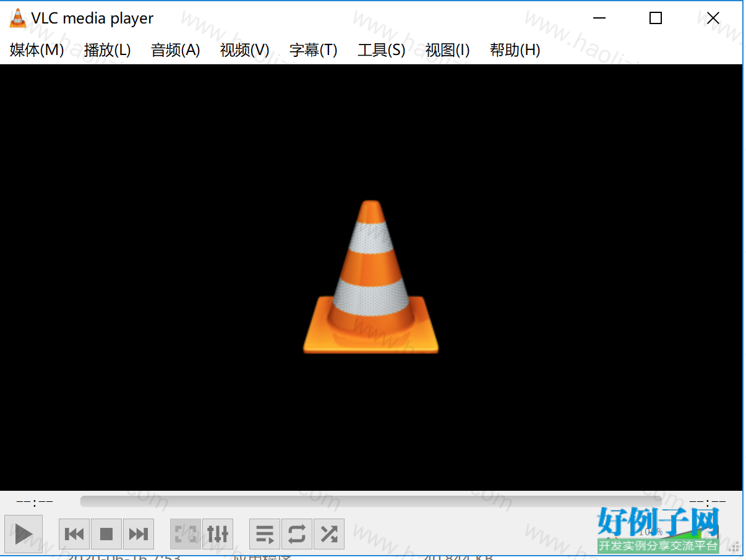Click the VLC cone icon in title bar
The height and width of the screenshot is (560, 746).
click(x=18, y=19)
